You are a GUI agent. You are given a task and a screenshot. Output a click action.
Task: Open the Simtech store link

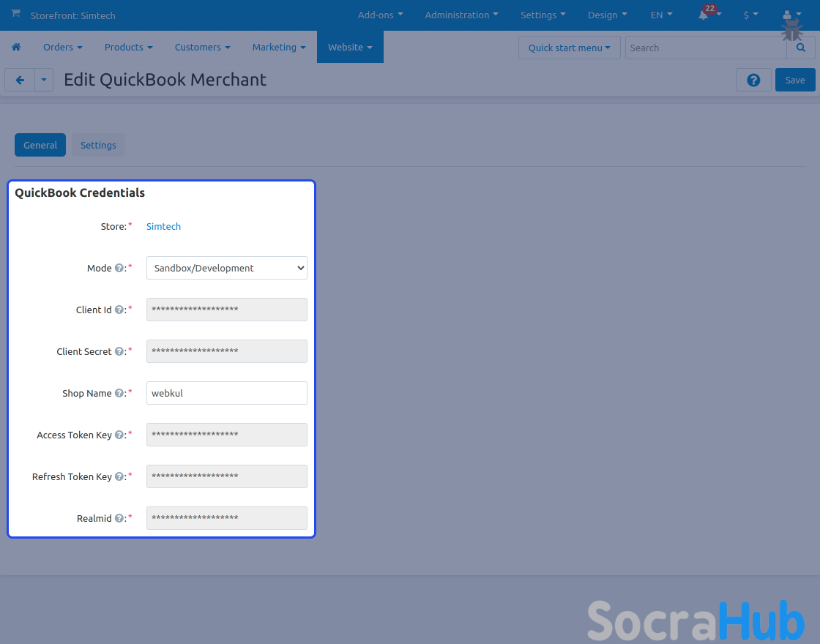pos(163,227)
